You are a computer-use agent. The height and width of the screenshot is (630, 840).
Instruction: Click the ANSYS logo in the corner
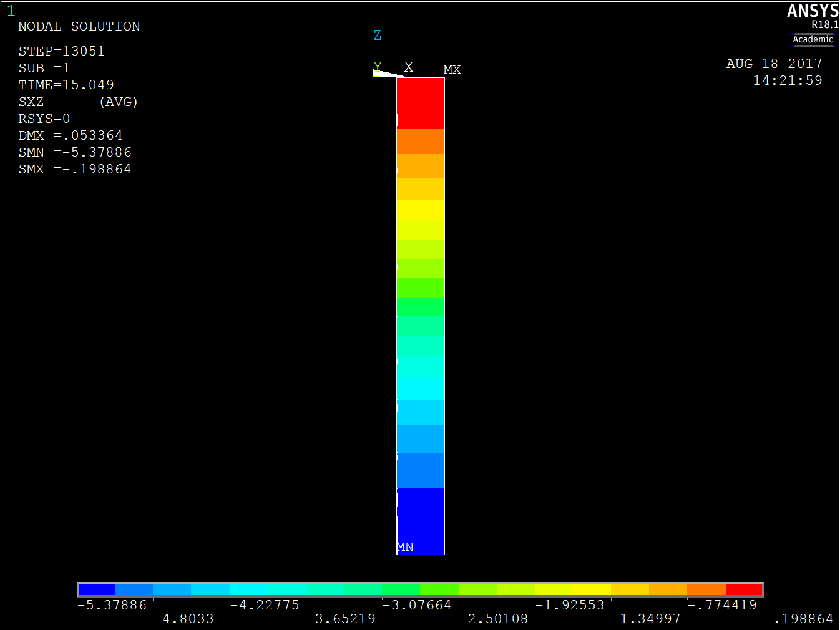coord(812,11)
